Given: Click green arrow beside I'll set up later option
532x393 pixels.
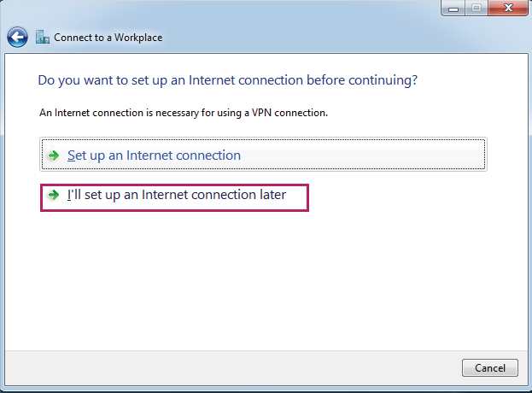Looking at the screenshot, I should pyautogui.click(x=53, y=196).
